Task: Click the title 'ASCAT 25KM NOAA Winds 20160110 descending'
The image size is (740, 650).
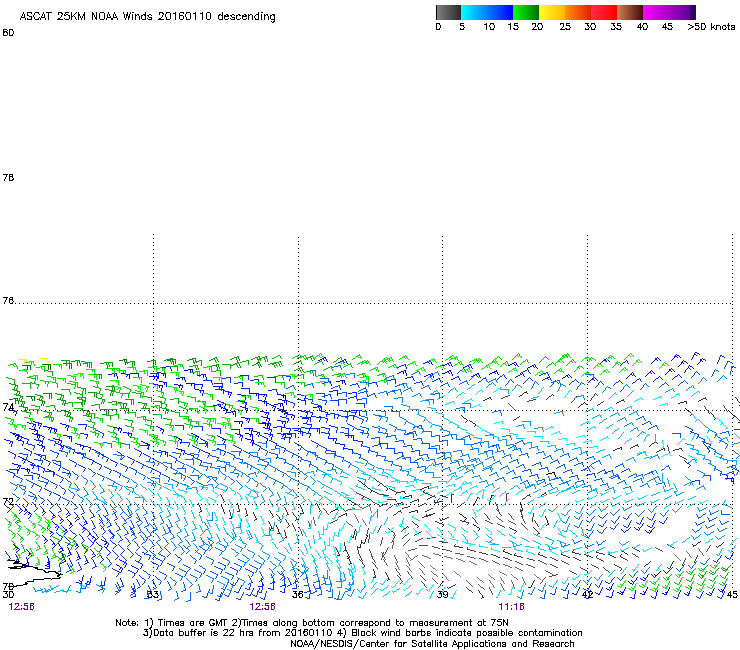Action: [147, 17]
